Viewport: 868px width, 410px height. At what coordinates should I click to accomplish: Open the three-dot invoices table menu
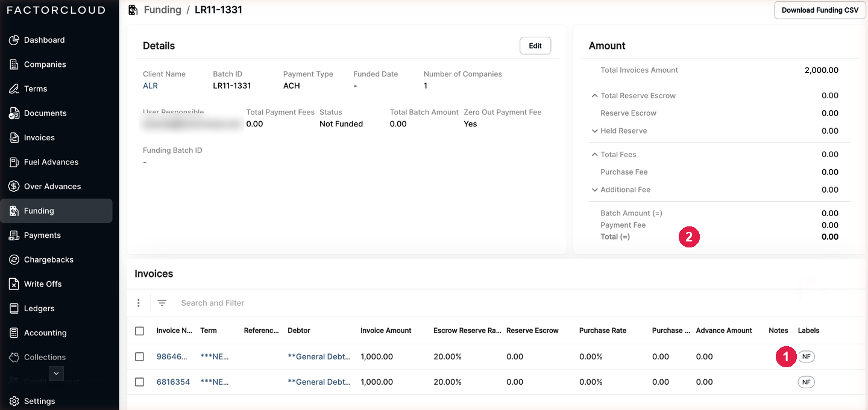(x=139, y=303)
